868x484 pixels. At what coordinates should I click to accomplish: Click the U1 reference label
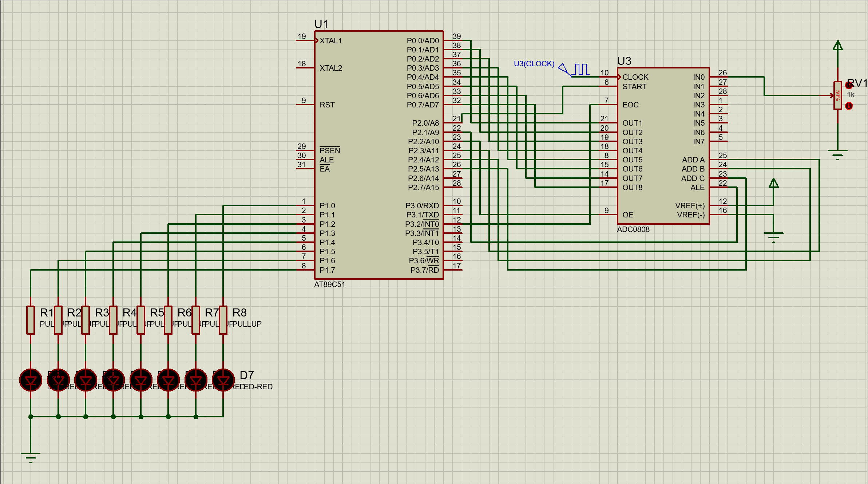click(x=321, y=24)
